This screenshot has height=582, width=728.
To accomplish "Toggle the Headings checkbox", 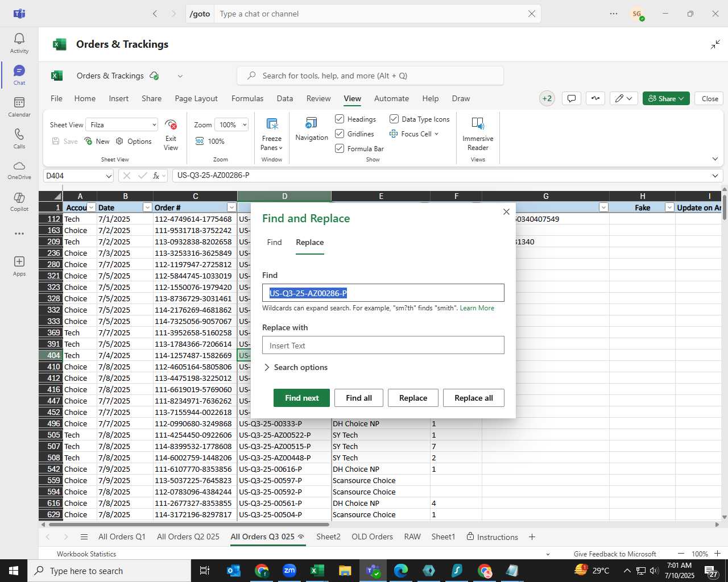I will 340,119.
